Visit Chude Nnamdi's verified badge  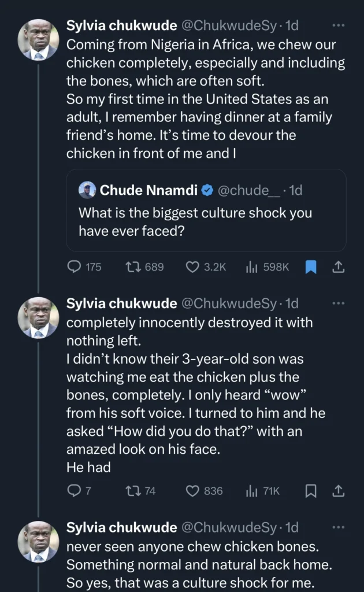coord(207,190)
